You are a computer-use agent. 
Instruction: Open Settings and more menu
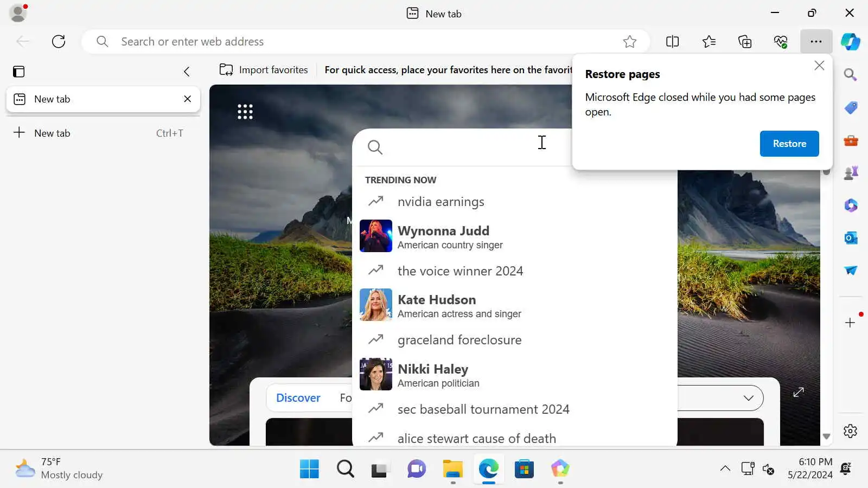click(816, 41)
